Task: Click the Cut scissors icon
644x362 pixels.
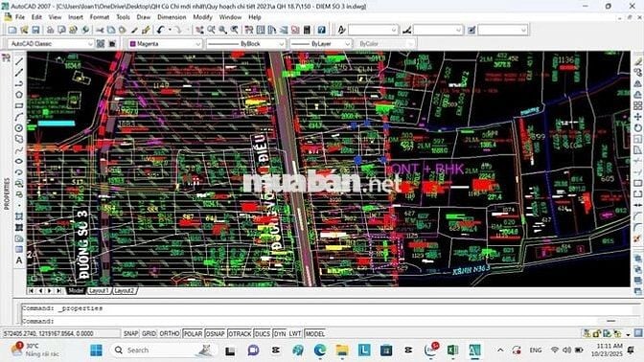Action: 100,30
